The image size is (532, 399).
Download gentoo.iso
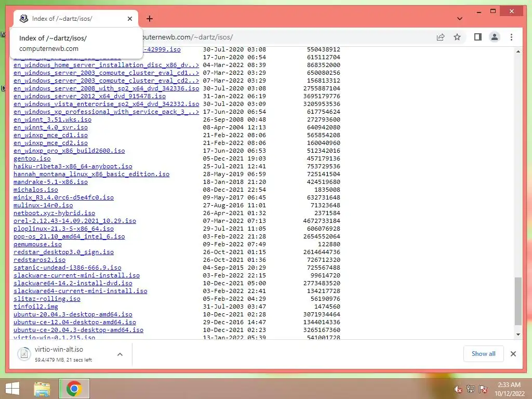pyautogui.click(x=32, y=158)
